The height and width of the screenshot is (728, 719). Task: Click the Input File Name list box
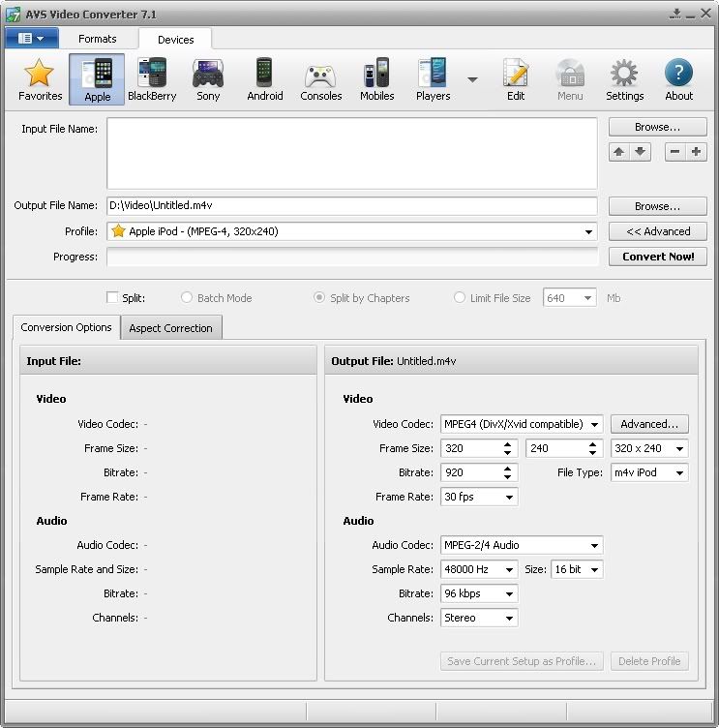coord(352,153)
